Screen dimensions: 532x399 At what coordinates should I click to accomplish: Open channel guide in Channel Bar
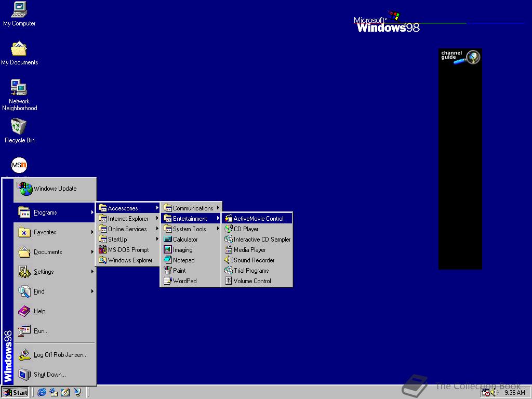click(x=460, y=57)
